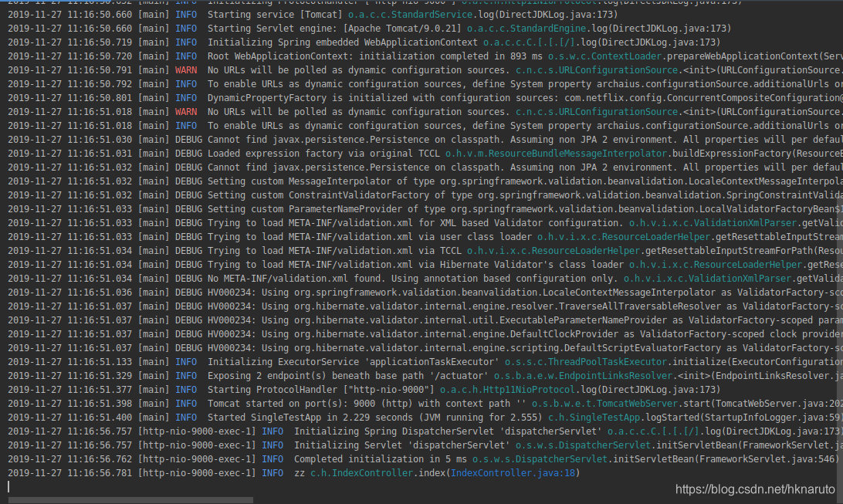Click 'Root WebApplicationContext: initialization completed in 893 ms'
The width and height of the screenshot is (843, 504).
coord(374,56)
